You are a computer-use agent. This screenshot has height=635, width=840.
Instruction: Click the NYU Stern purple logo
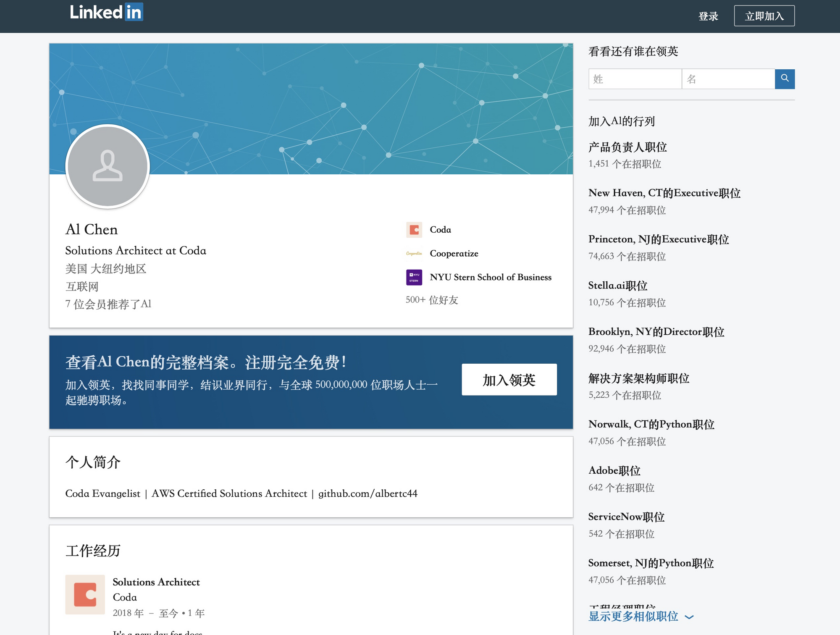pyautogui.click(x=414, y=277)
